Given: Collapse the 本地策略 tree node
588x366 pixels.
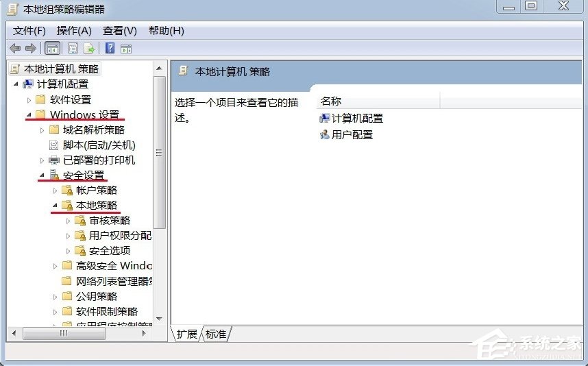Looking at the screenshot, I should click(x=54, y=205).
